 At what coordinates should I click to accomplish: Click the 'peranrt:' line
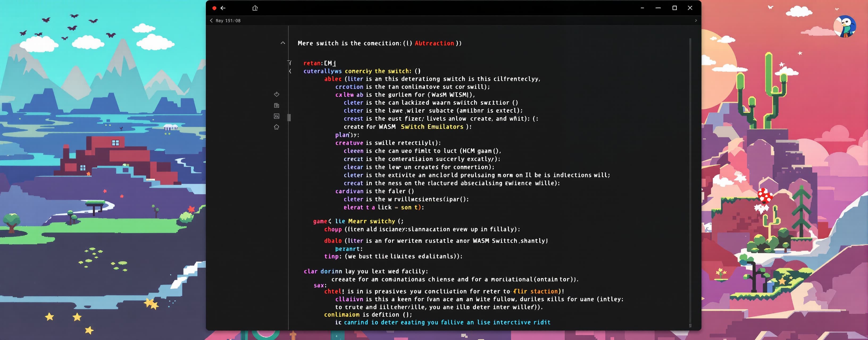click(x=349, y=249)
